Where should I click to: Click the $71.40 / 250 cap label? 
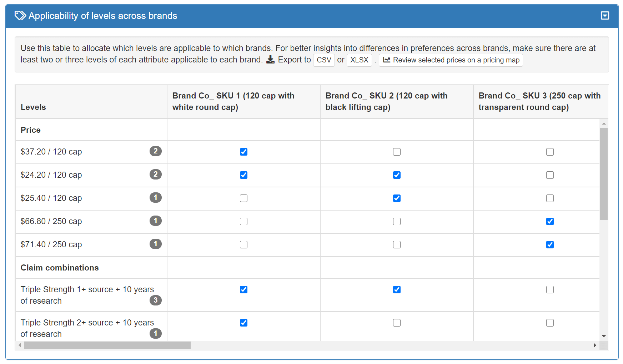click(x=51, y=244)
